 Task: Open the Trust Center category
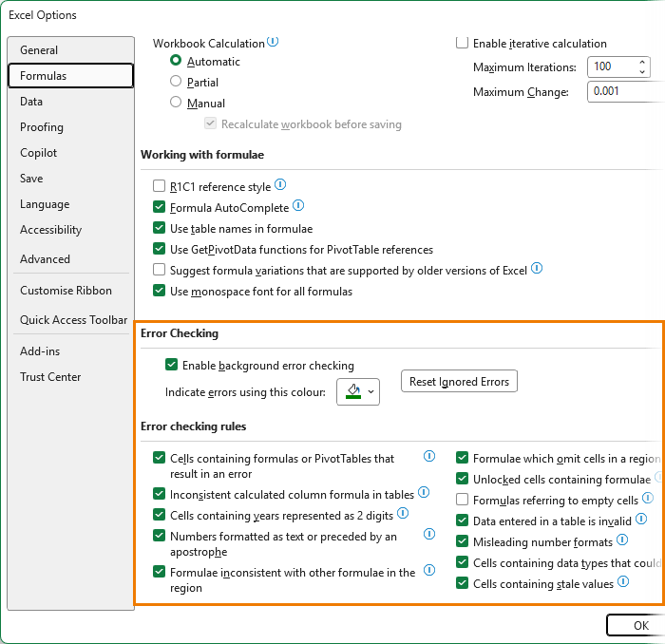click(x=71, y=377)
